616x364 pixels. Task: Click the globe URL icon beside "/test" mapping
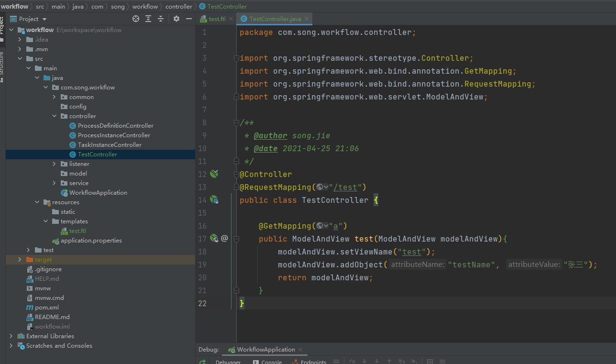click(320, 187)
